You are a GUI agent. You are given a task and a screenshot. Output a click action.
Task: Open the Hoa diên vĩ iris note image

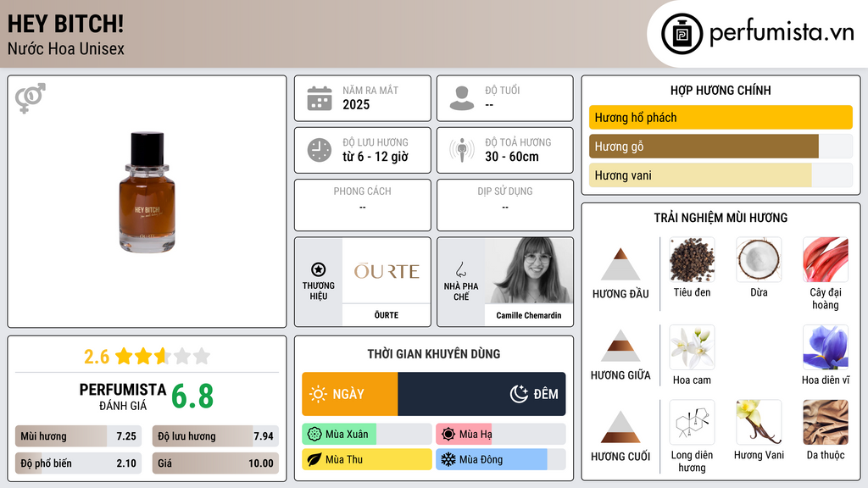(826, 347)
